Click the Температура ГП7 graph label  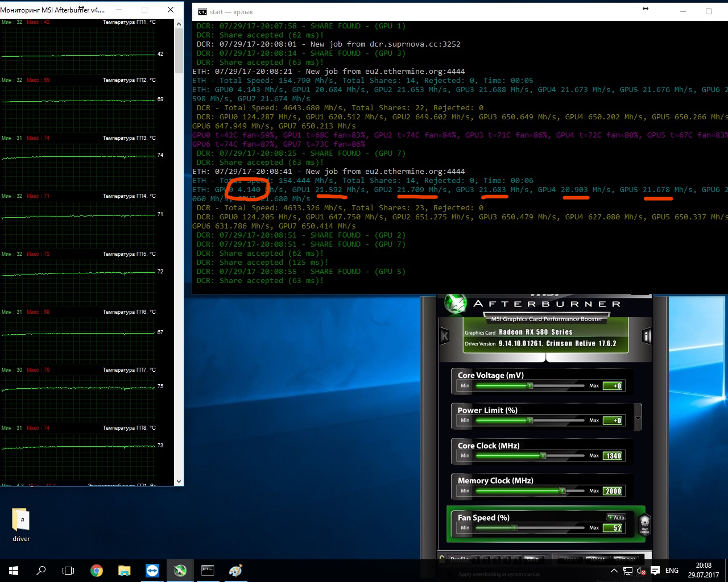[129, 370]
